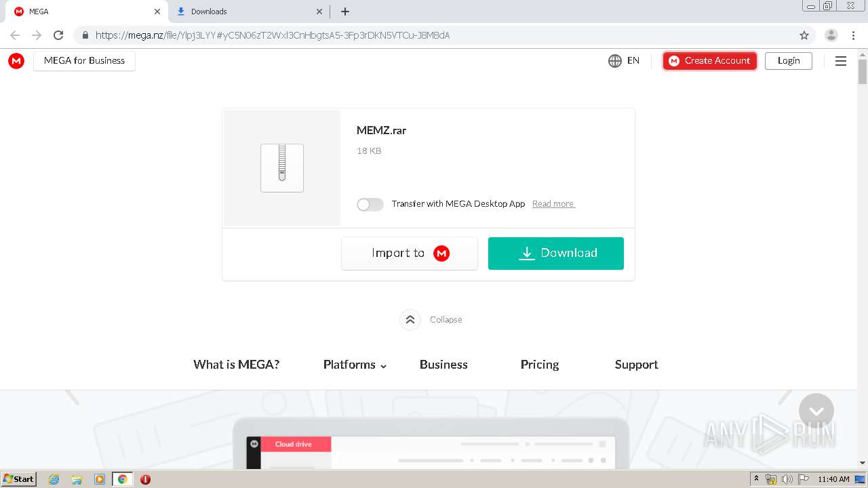868x488 pixels.
Task: Click the MEMZ.rar file name
Action: click(x=381, y=131)
